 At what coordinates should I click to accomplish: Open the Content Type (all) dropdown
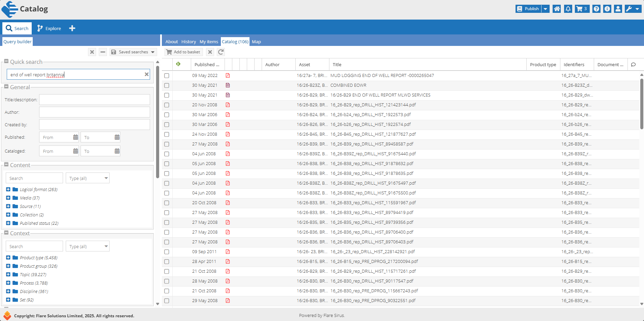click(88, 178)
